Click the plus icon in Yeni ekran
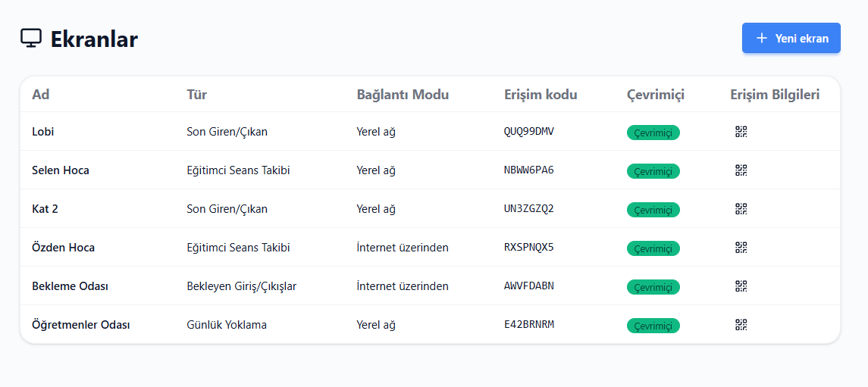The image size is (868, 387). click(x=762, y=38)
